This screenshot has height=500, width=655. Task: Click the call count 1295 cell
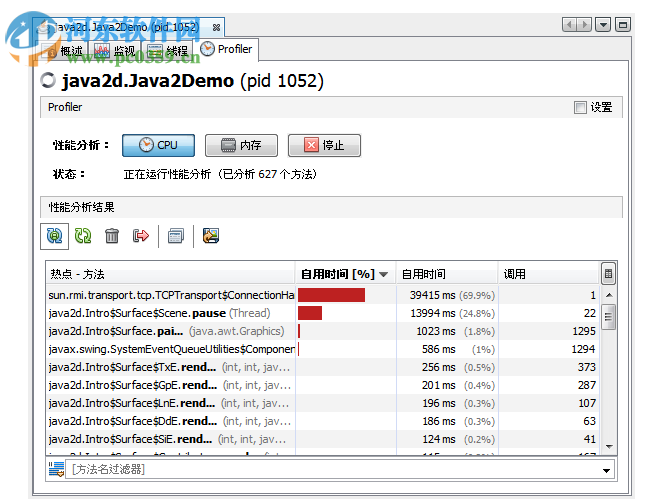[548, 331]
